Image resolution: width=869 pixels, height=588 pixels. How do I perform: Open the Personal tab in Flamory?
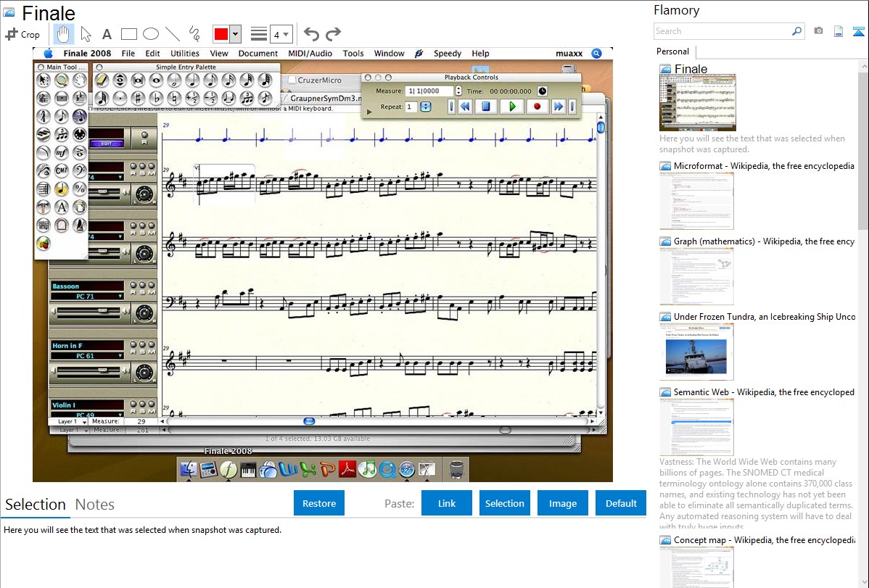point(673,51)
